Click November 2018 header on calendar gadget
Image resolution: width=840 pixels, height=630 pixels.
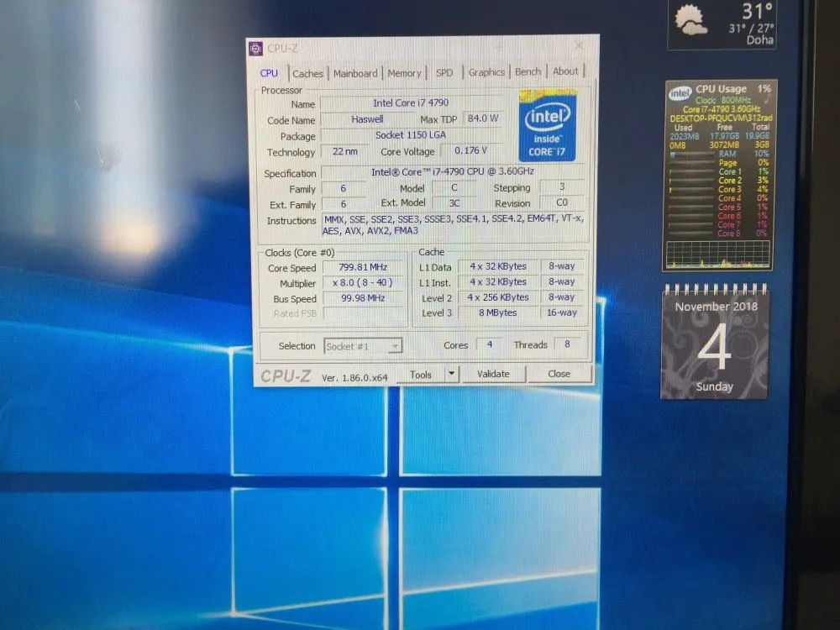717,307
